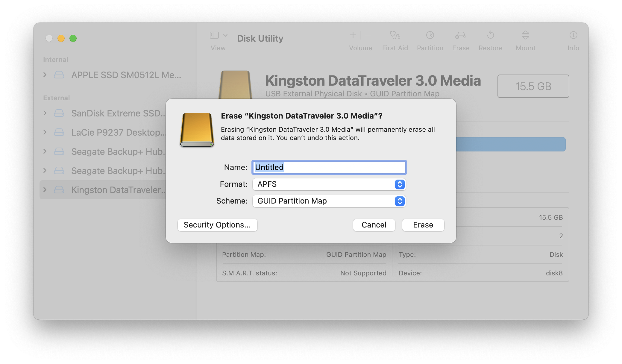This screenshot has height=364, width=622.
Task: Click the Volume icon in toolbar
Action: coord(360,38)
